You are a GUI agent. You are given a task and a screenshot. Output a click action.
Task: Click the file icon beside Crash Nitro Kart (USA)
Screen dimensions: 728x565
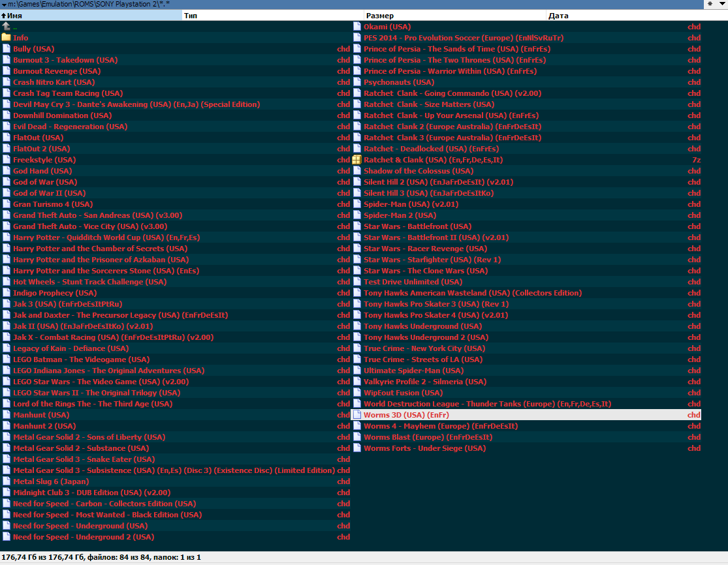tap(6, 82)
